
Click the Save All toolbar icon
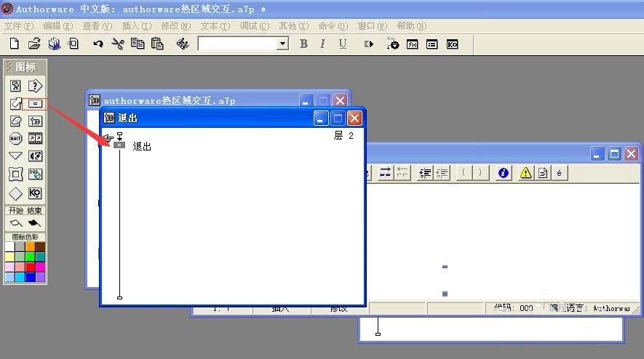coord(55,44)
